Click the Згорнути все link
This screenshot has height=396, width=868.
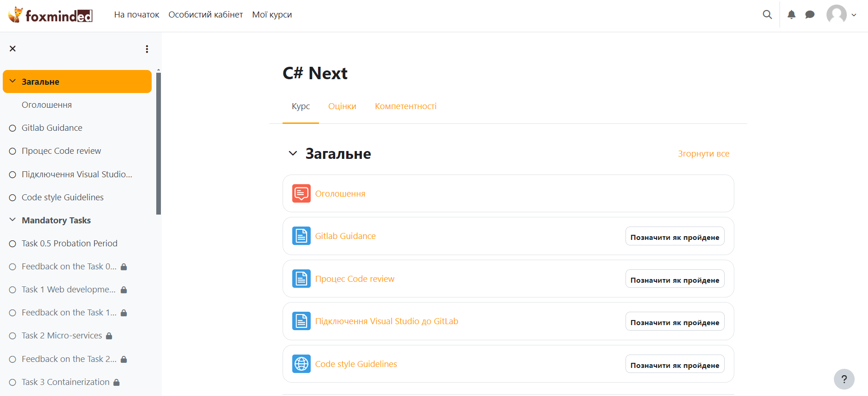pyautogui.click(x=703, y=154)
